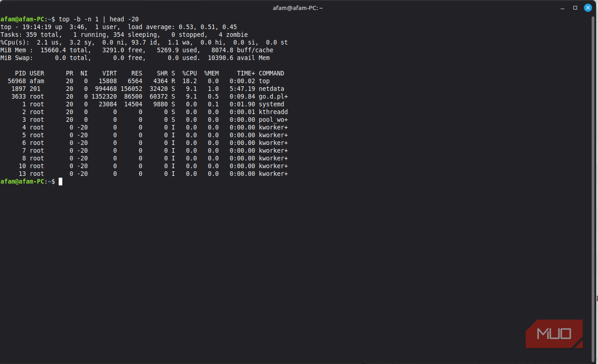Click the 'kworker+' command for PID 13
The height and width of the screenshot is (364, 598).
click(x=273, y=174)
